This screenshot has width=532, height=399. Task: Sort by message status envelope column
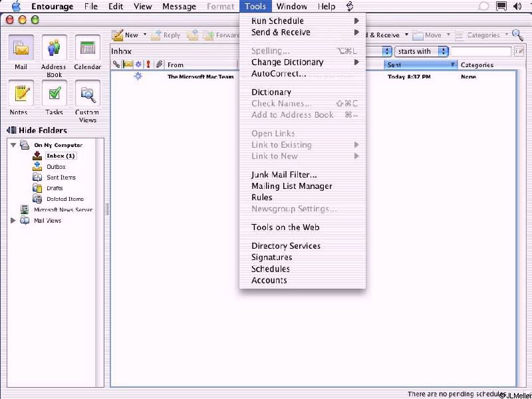pos(128,64)
